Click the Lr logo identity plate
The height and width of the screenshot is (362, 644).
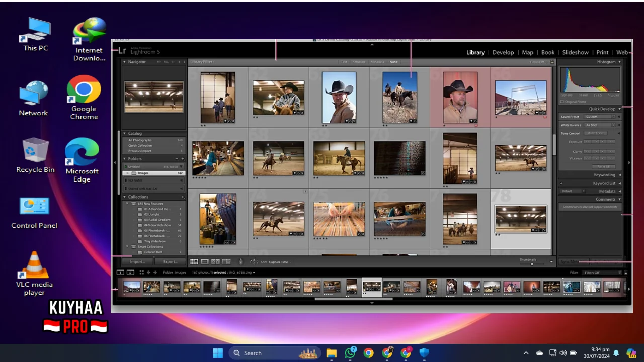coord(122,51)
